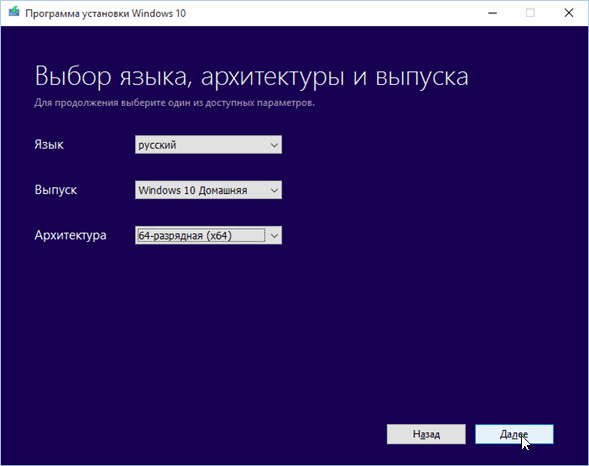Close the Windows 10 setup program
Screen dimensions: 589x466
click(x=569, y=13)
